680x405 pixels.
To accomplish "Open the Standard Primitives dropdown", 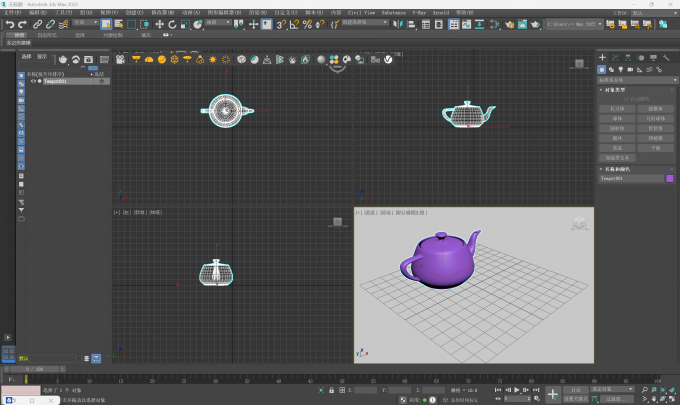I will (x=636, y=79).
